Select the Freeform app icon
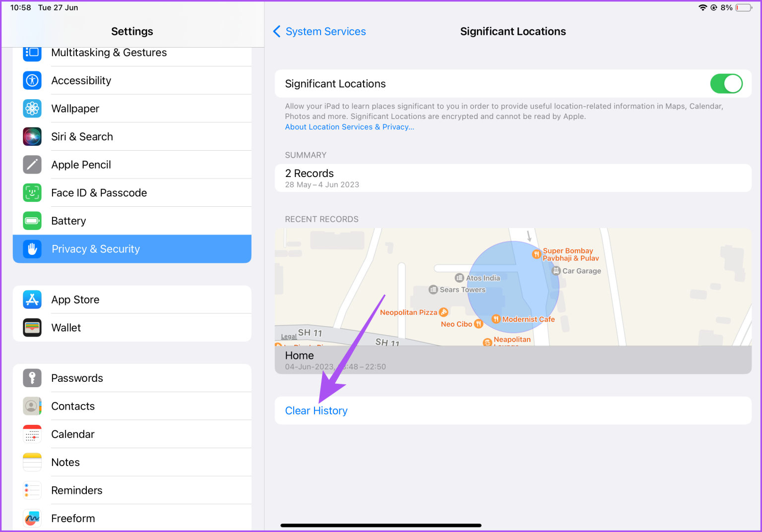This screenshot has height=532, width=762. pos(32,518)
